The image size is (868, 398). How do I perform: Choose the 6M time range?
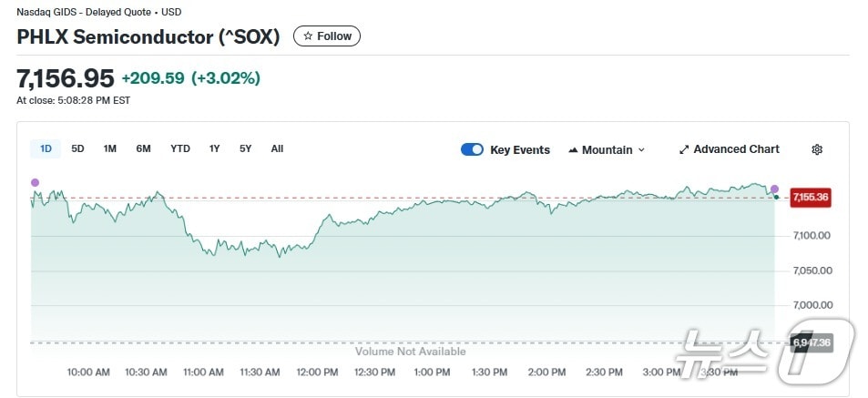pyautogui.click(x=143, y=148)
